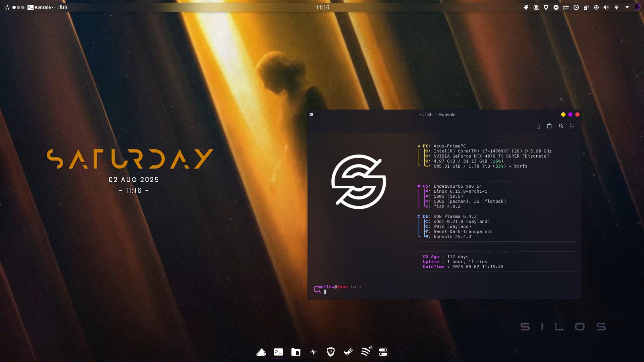Click the Konsole fish task entry in top panel
The image size is (644, 362).
point(47,7)
